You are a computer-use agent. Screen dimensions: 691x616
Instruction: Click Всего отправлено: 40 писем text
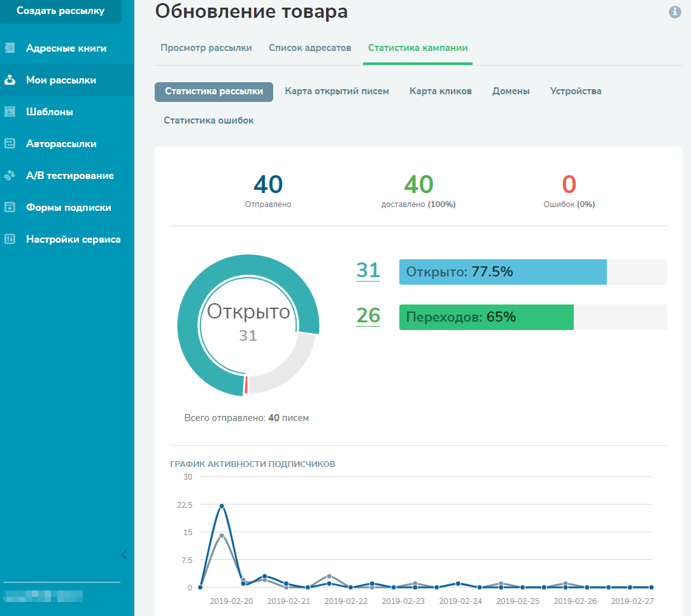(246, 418)
